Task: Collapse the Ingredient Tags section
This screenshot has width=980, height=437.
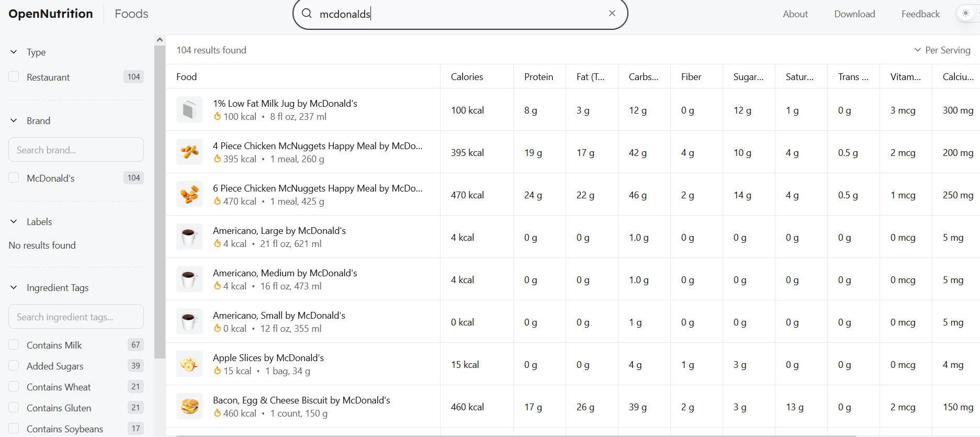Action: click(x=14, y=287)
